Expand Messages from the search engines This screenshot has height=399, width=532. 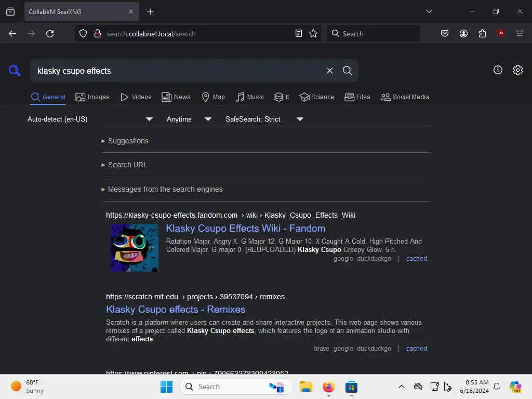tap(162, 189)
